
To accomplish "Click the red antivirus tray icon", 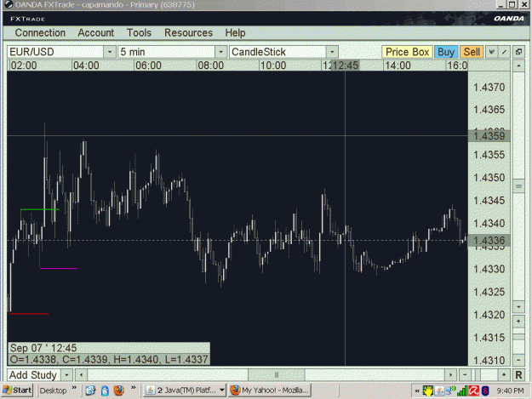I will tap(473, 390).
